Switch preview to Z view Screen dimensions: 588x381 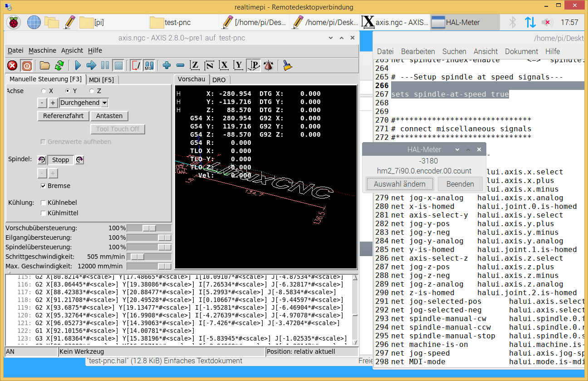[x=195, y=65]
